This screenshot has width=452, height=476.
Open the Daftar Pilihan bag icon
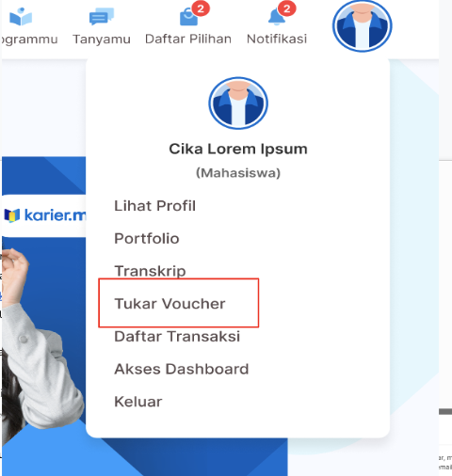coord(189,17)
